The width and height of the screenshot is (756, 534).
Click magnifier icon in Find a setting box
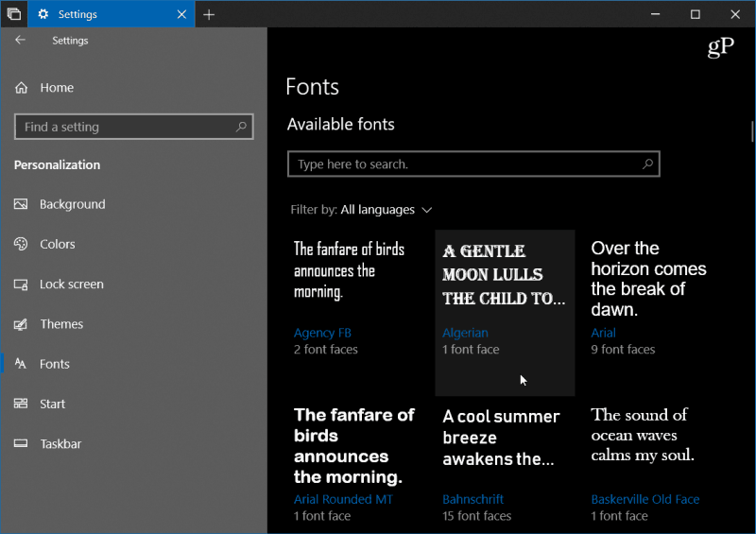241,127
